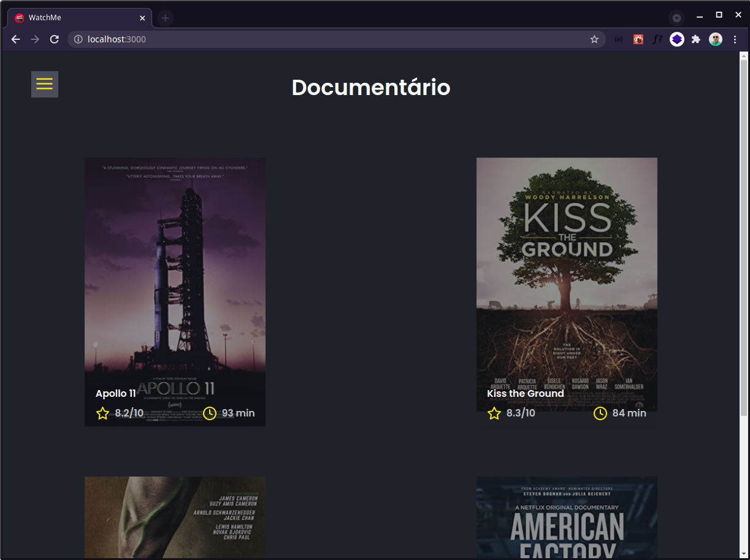
Task: Click the 93 min runtime text
Action: point(239,413)
